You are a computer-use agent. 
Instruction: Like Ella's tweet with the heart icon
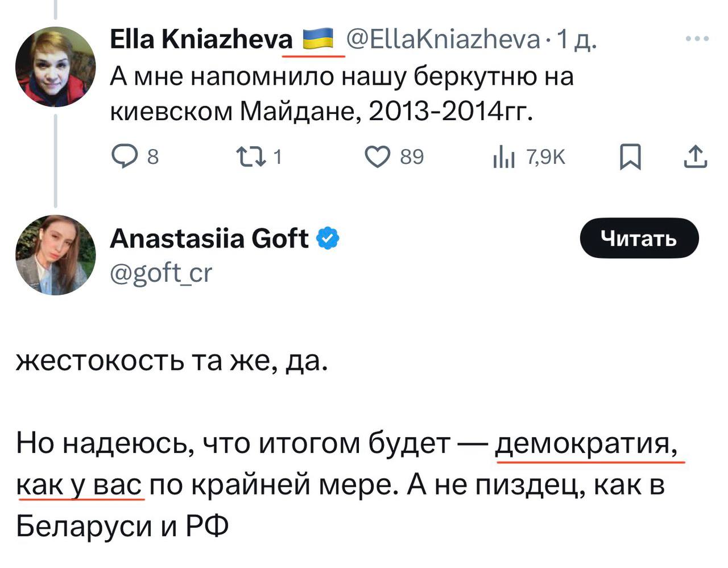click(x=377, y=156)
